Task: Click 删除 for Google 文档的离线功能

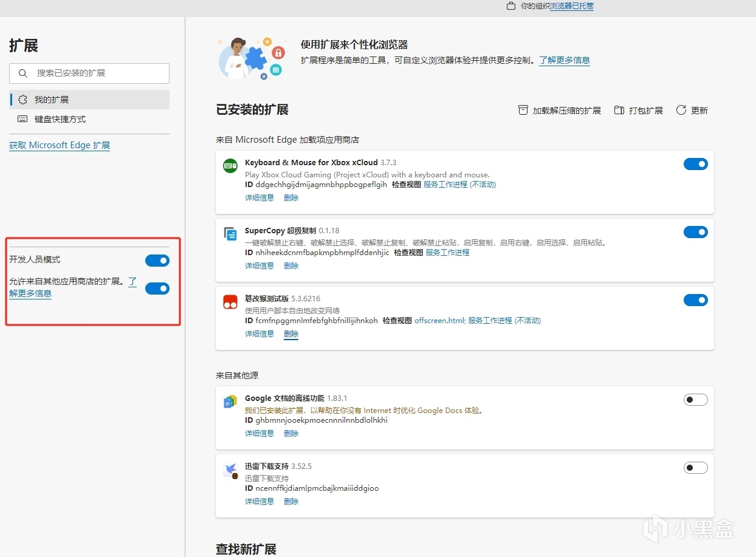Action: (291, 433)
